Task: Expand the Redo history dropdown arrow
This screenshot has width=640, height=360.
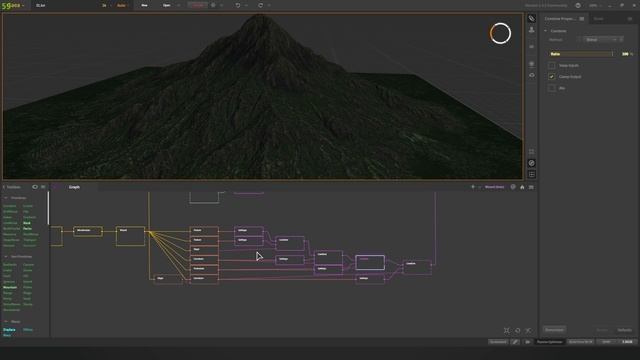Action: coord(269,5)
